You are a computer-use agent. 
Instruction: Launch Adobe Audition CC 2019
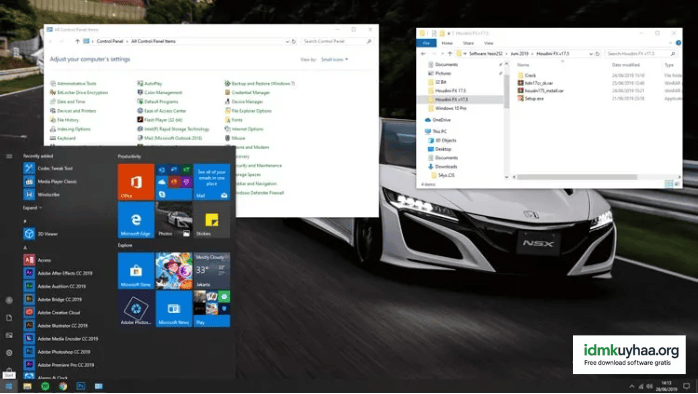point(54,286)
